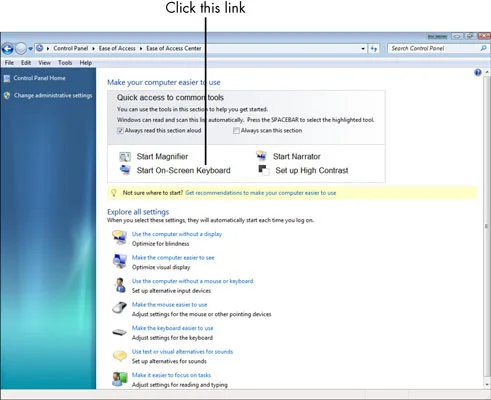Click the Search Control Panel field

tap(433, 48)
